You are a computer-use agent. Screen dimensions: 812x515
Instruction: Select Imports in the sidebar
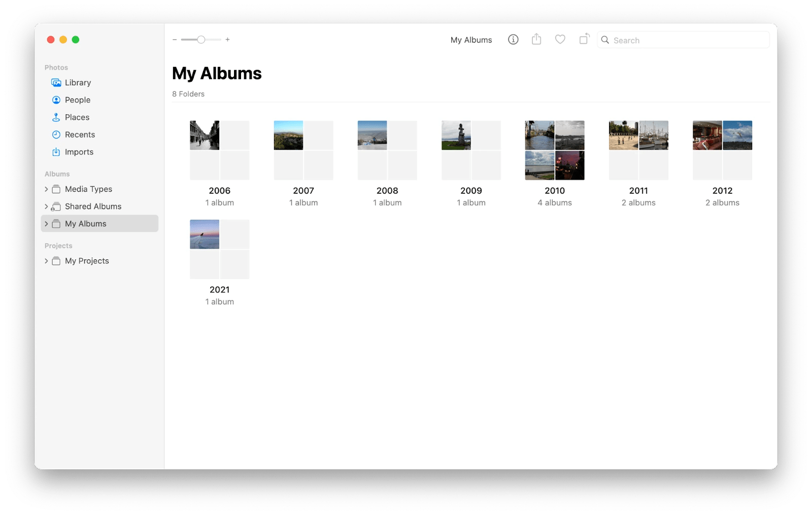pyautogui.click(x=99, y=152)
